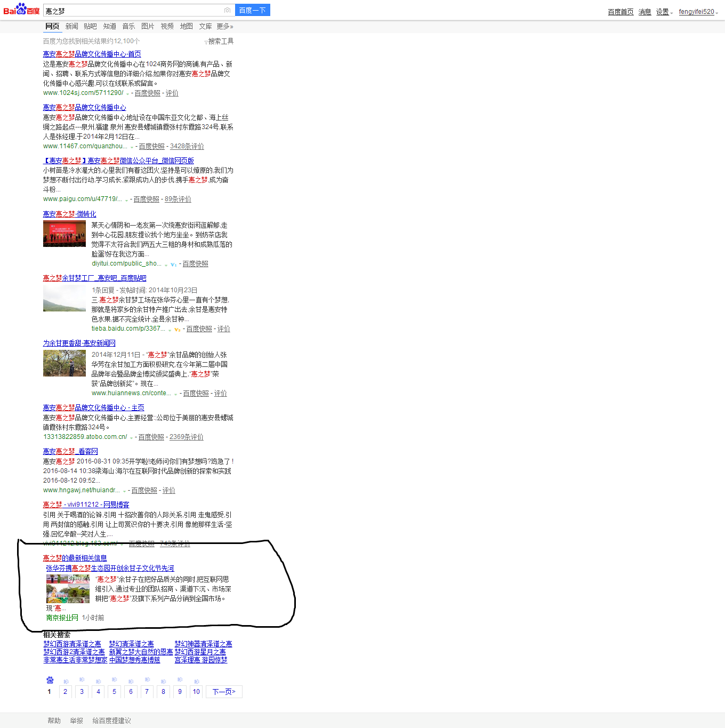Open result 惠安惠之梦品牌文化传播中心-首页

pos(92,54)
